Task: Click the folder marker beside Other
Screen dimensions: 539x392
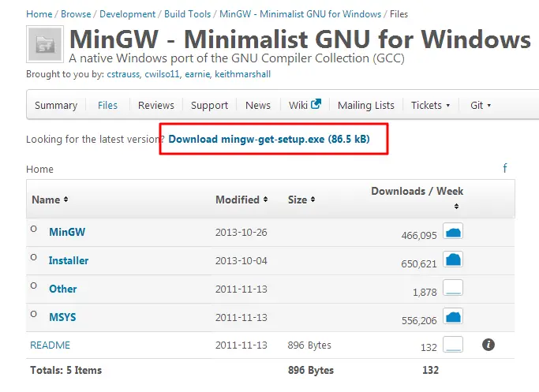Action: (x=33, y=286)
